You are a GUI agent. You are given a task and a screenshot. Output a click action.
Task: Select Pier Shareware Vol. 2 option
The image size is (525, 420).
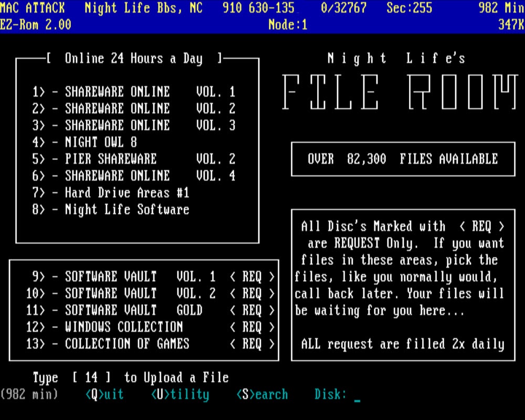133,159
